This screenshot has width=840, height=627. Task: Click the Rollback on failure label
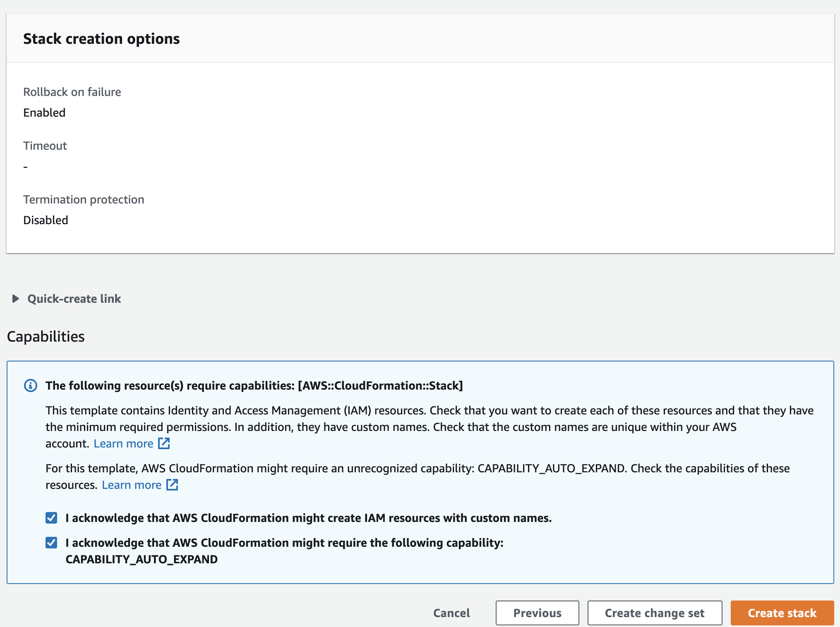click(72, 92)
